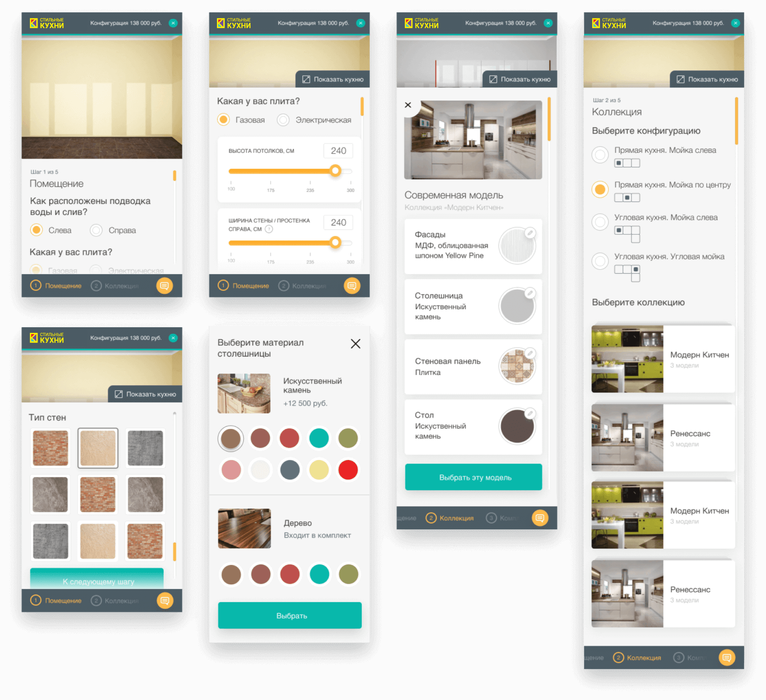Pick pink stone swatch

coord(231,470)
